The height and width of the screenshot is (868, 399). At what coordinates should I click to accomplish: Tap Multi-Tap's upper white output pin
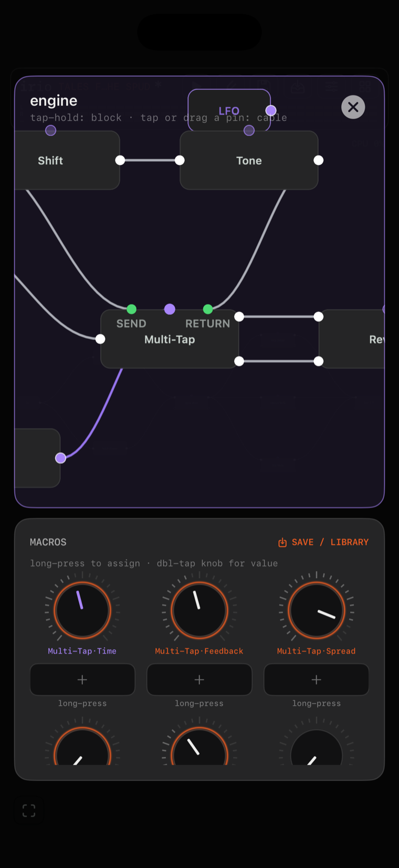(x=239, y=316)
